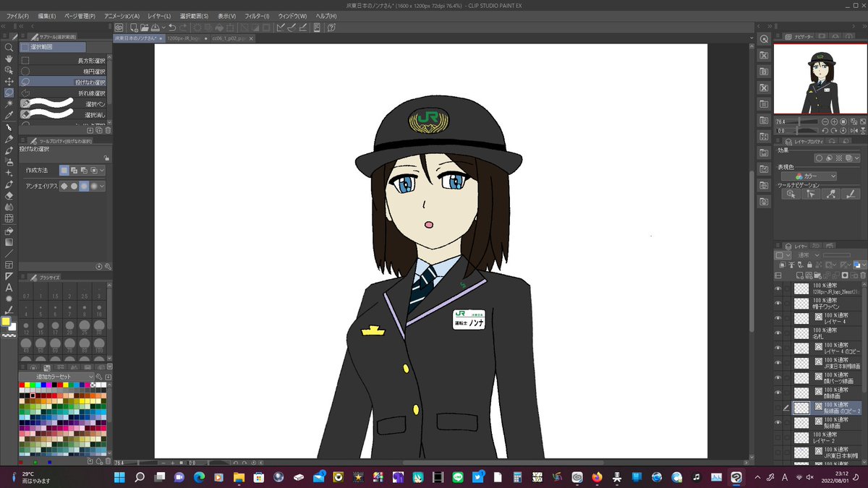Click Navigator preview thumbnail

pyautogui.click(x=819, y=78)
